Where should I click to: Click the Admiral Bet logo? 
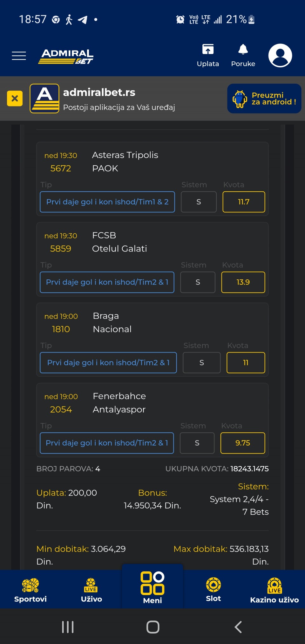click(66, 56)
